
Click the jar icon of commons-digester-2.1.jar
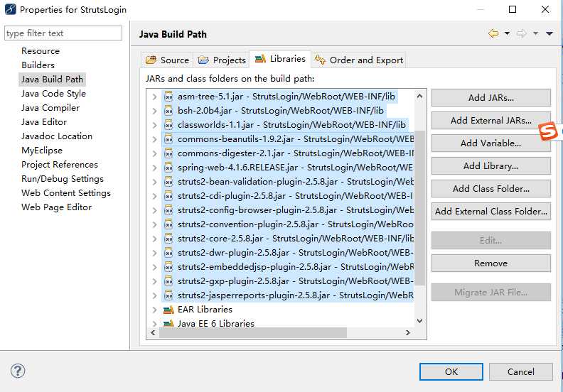coord(168,153)
